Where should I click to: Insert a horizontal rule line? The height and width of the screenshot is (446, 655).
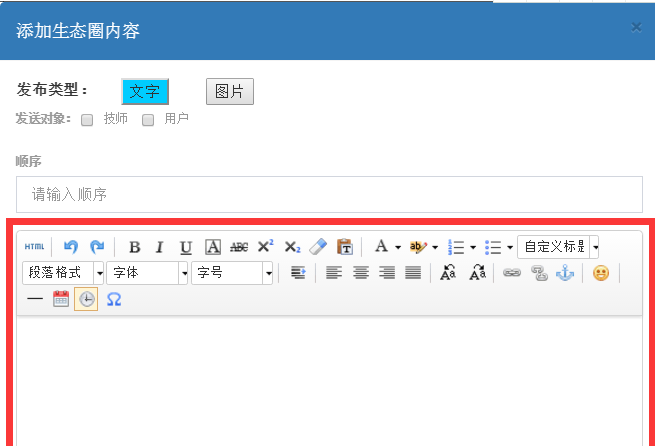35,299
